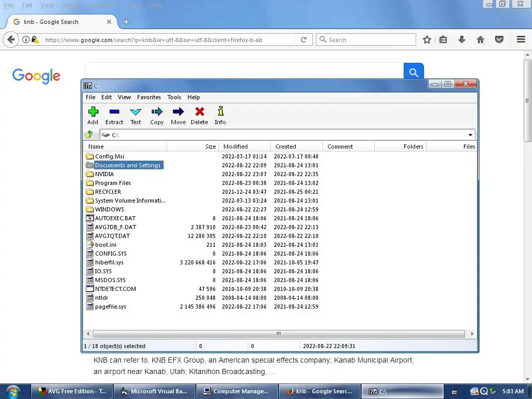
Task: Open the View menu in 7-Zip
Action: pos(124,97)
